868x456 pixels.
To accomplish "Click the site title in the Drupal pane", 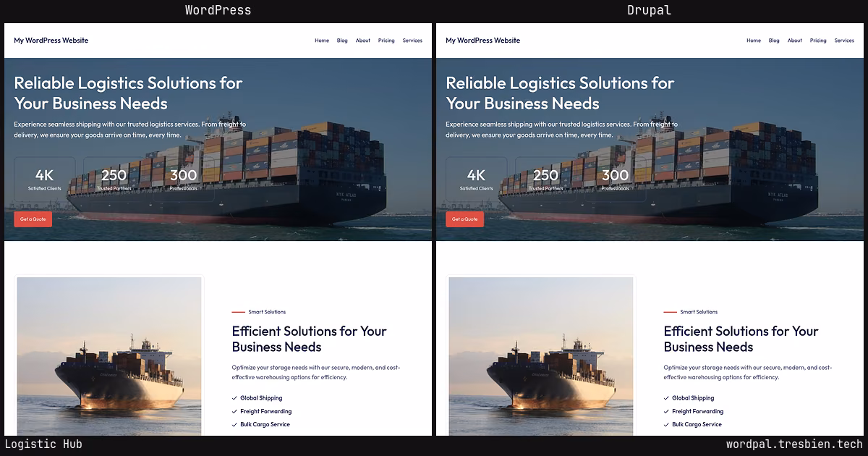I will [482, 41].
